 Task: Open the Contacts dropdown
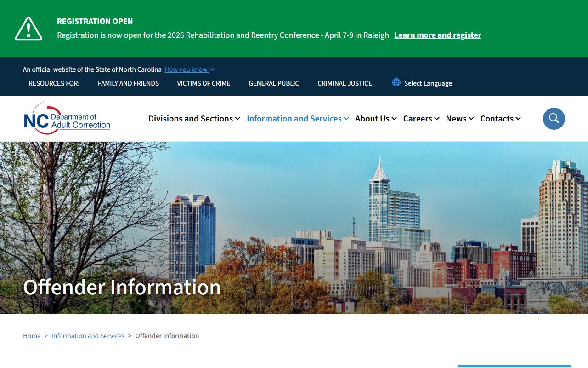501,119
